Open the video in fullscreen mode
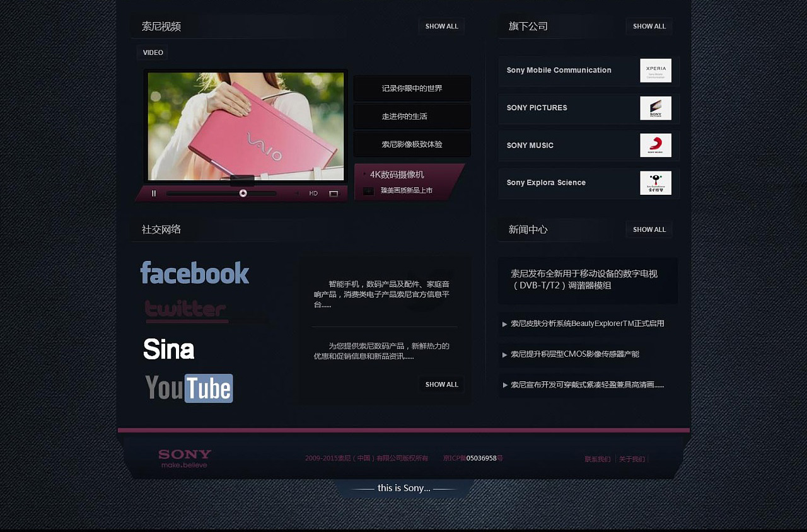This screenshot has height=532, width=807. tap(334, 194)
